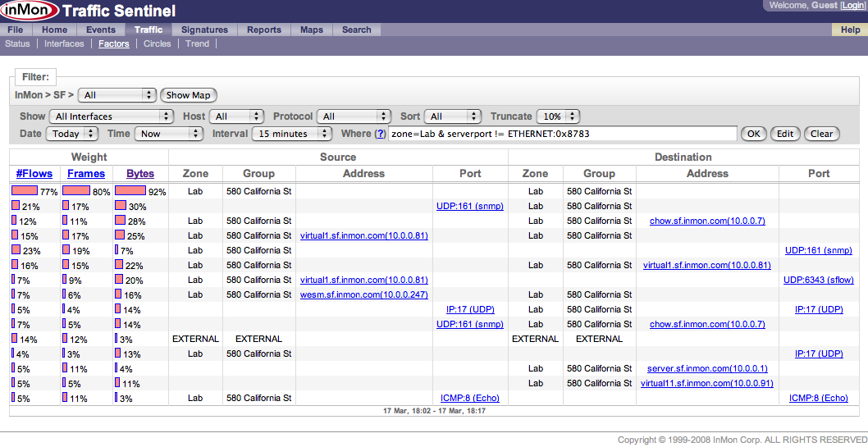868x447 pixels.
Task: Open the Where help (?) link
Action: (x=380, y=134)
